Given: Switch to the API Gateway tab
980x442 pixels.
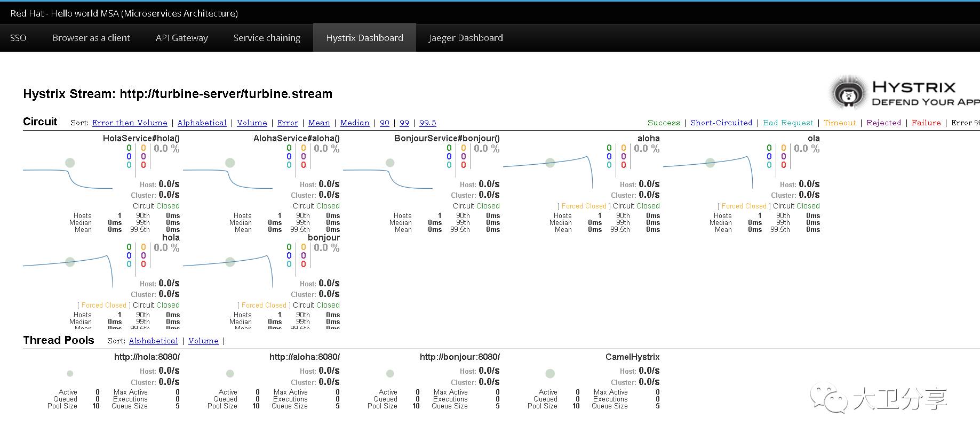Looking at the screenshot, I should (182, 38).
